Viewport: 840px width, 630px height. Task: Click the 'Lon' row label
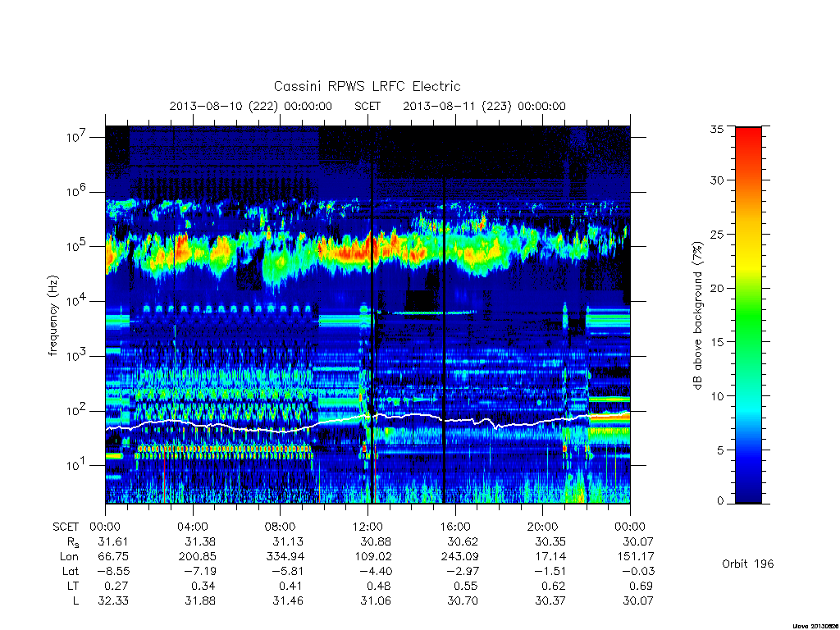point(69,557)
